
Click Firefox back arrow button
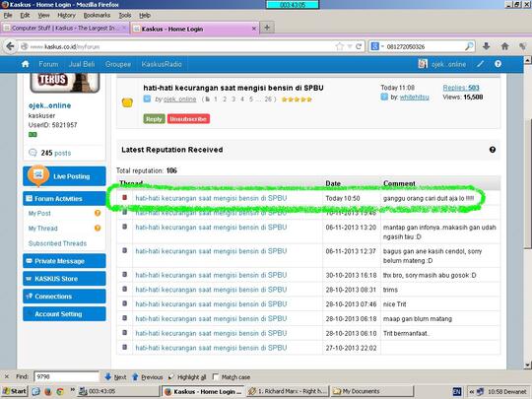pyautogui.click(x=10, y=46)
